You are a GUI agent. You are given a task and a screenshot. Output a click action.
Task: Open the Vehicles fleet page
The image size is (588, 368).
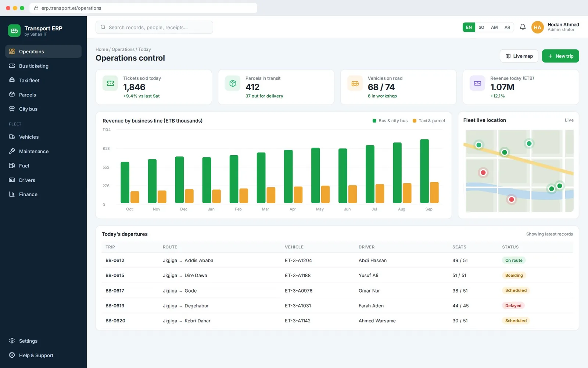click(x=43, y=137)
